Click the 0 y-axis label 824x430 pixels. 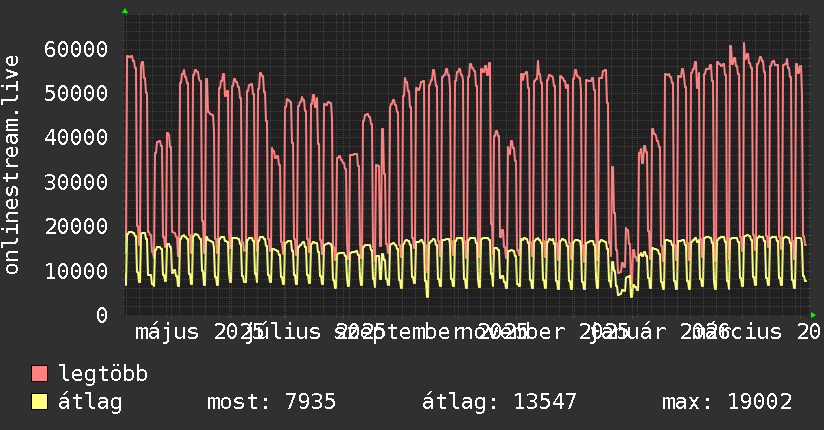pyautogui.click(x=102, y=315)
